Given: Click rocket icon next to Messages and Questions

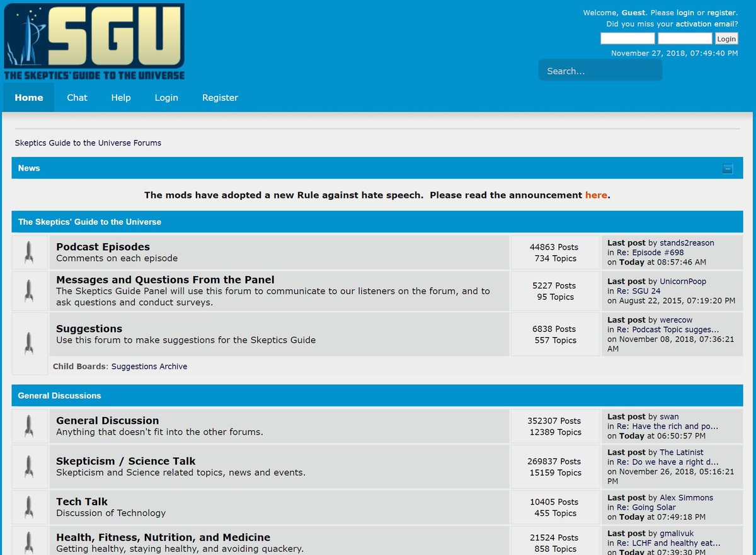Looking at the screenshot, I should tap(29, 290).
